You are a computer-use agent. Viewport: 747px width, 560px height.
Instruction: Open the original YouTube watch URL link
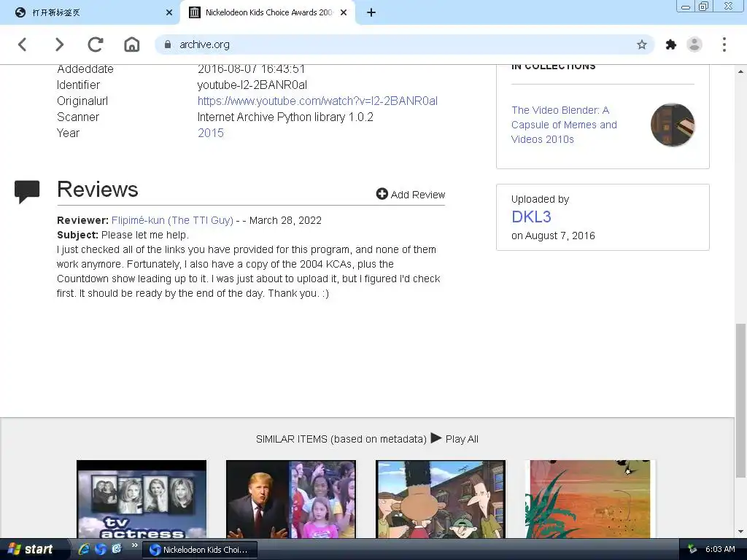tap(317, 101)
